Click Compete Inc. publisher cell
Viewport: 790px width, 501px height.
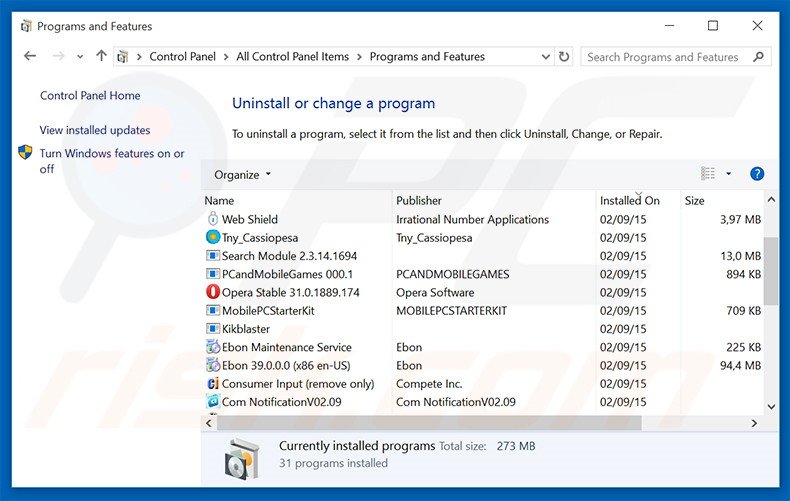tap(429, 384)
